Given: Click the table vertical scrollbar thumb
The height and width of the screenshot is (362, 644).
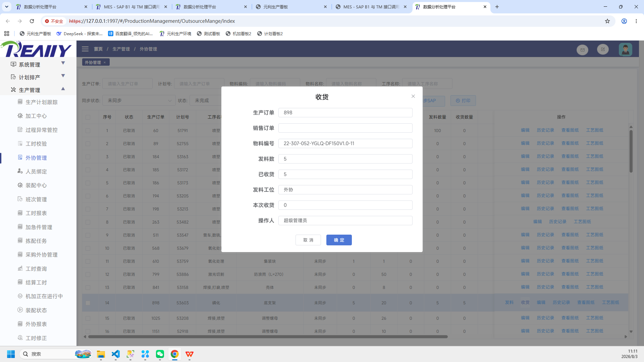Looking at the screenshot, I should tap(631, 151).
